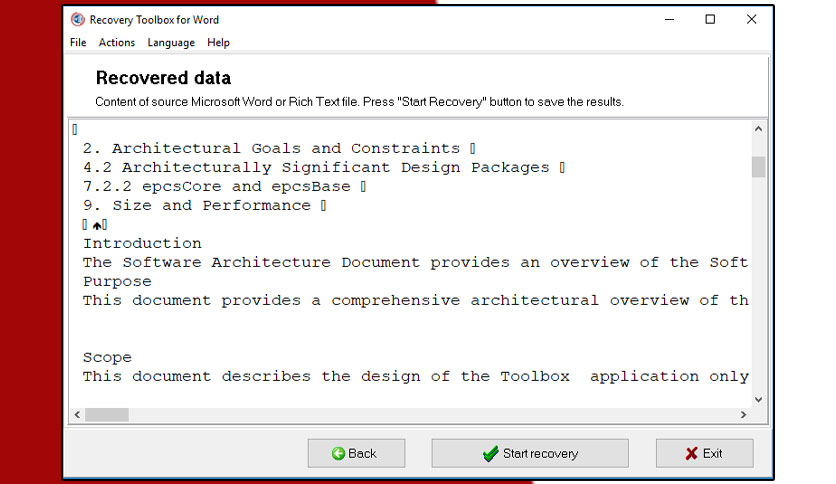Click the Back button

click(356, 454)
